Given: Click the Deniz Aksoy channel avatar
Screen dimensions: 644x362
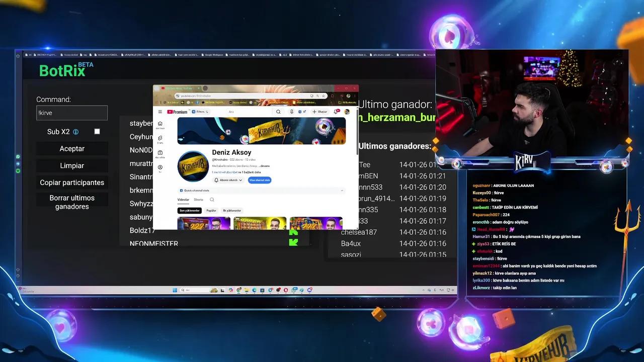Looking at the screenshot, I should click(192, 166).
